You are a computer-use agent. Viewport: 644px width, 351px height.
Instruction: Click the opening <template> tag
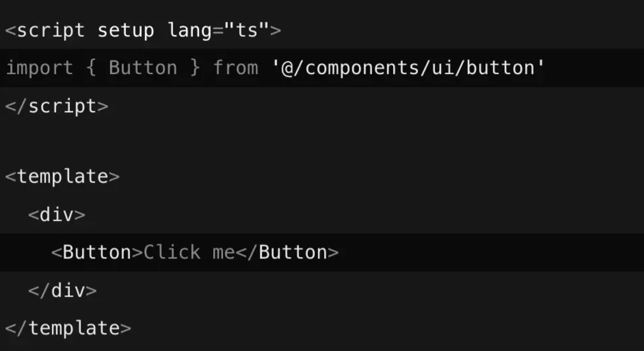pyautogui.click(x=62, y=177)
